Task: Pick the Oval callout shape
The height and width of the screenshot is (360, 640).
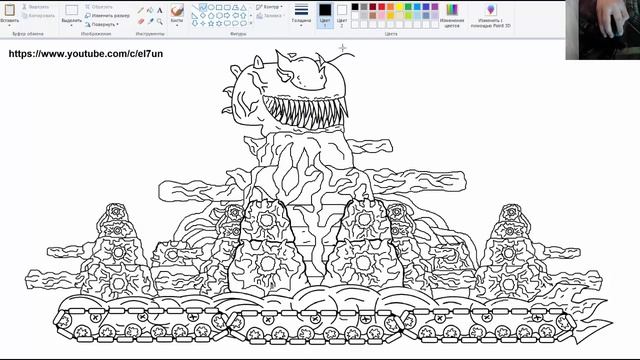Action: click(x=235, y=23)
